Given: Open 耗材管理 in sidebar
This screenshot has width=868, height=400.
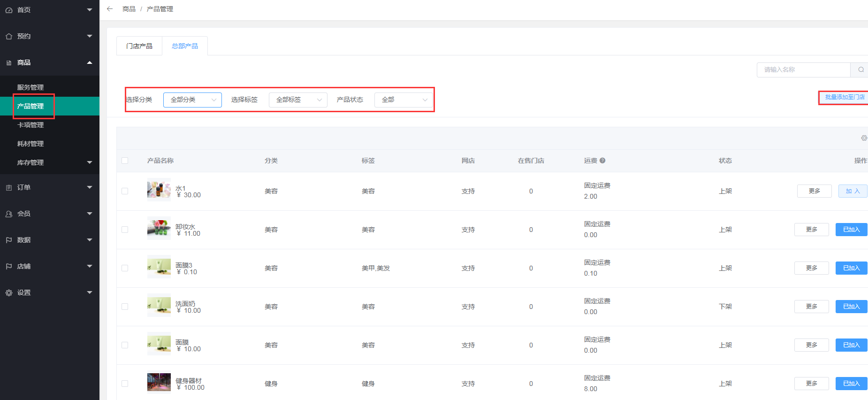Looking at the screenshot, I should coord(50,144).
